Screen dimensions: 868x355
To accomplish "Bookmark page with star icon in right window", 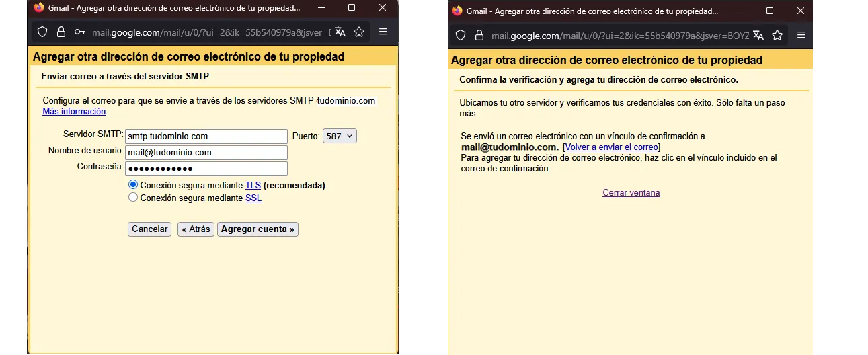I will [777, 35].
